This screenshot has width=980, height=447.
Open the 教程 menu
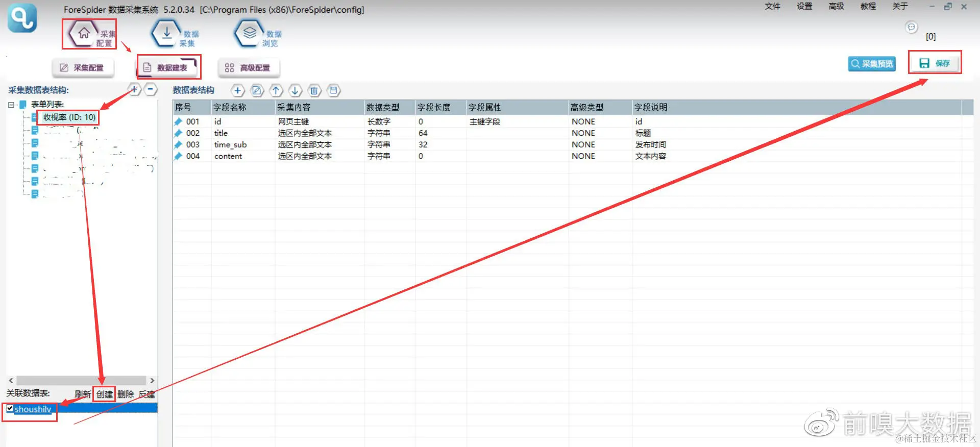pos(868,6)
